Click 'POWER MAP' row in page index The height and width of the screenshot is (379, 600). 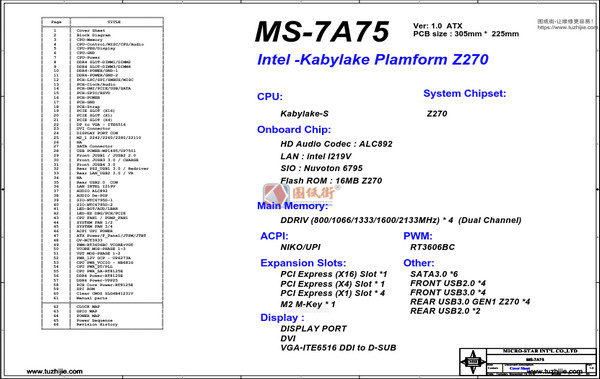point(88,316)
